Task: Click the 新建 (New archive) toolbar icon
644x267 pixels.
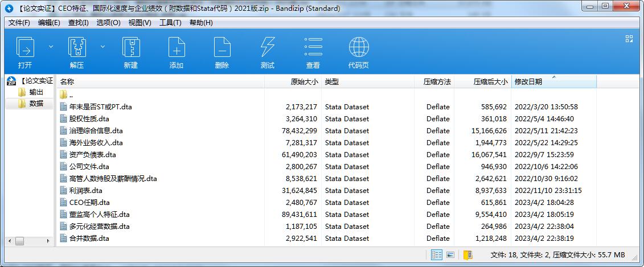Action: tap(131, 47)
